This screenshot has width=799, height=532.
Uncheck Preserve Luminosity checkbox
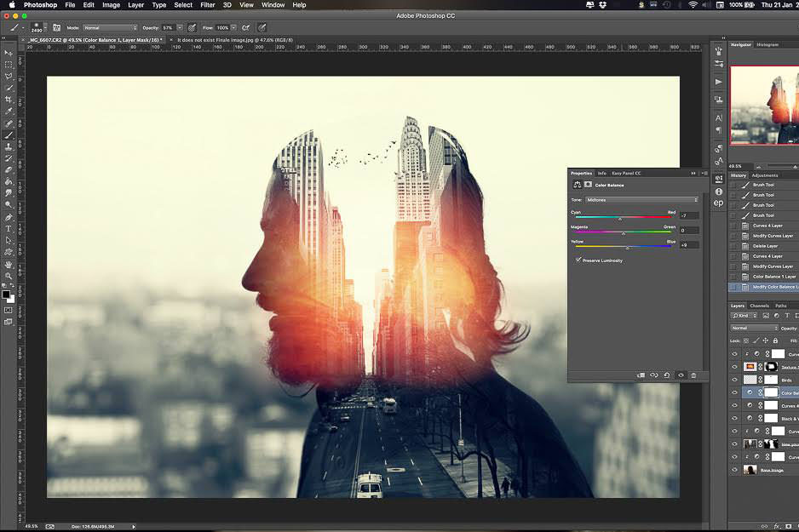point(578,260)
